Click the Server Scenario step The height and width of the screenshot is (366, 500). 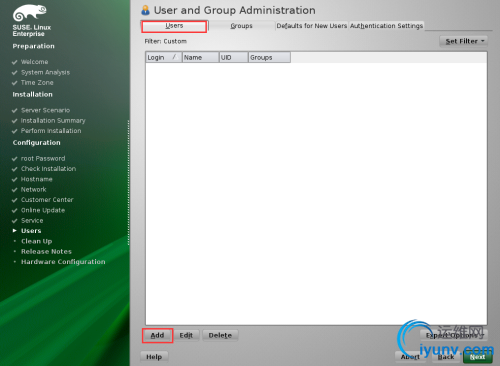point(45,110)
